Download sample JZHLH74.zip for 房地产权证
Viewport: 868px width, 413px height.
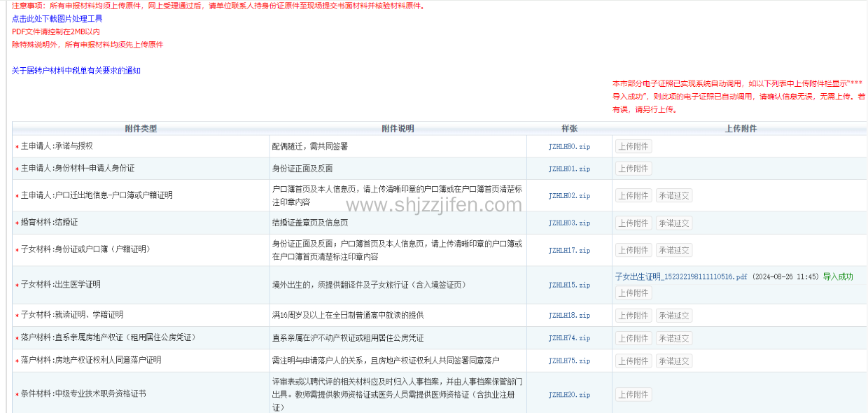(569, 339)
